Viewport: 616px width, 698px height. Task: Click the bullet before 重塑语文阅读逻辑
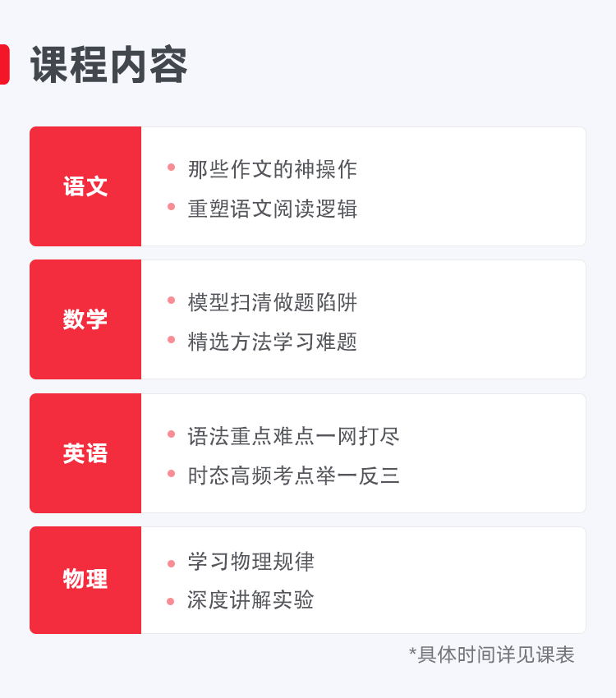point(171,207)
